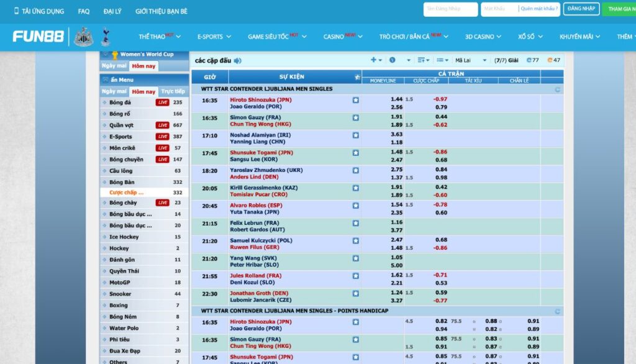Image resolution: width=636 pixels, height=364 pixels.
Task: Click Quên mật khẩu link
Action: pyautogui.click(x=540, y=9)
